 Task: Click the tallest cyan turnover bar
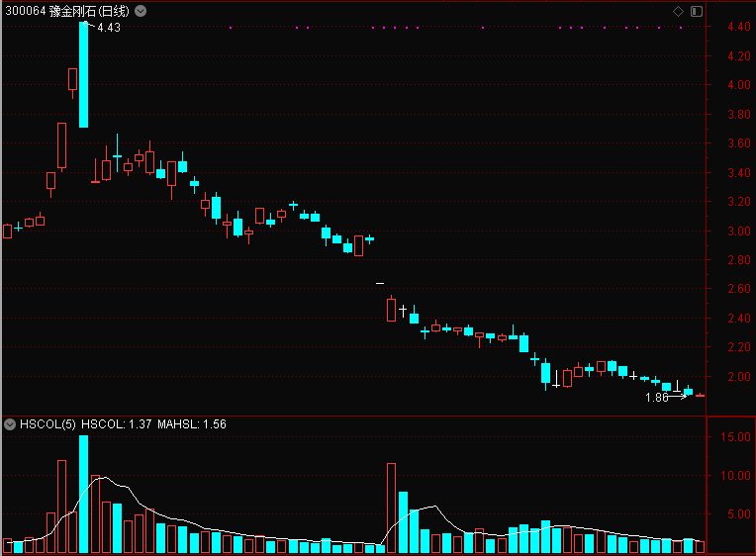coord(83,494)
